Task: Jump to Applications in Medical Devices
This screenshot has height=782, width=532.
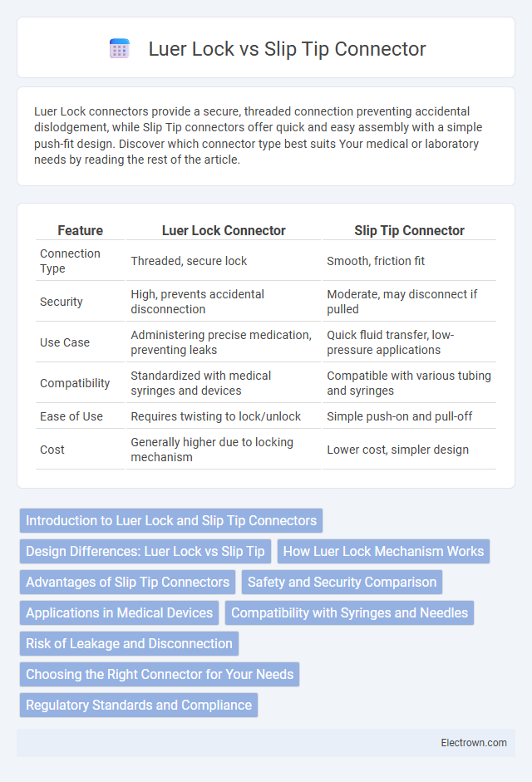Action: (119, 613)
